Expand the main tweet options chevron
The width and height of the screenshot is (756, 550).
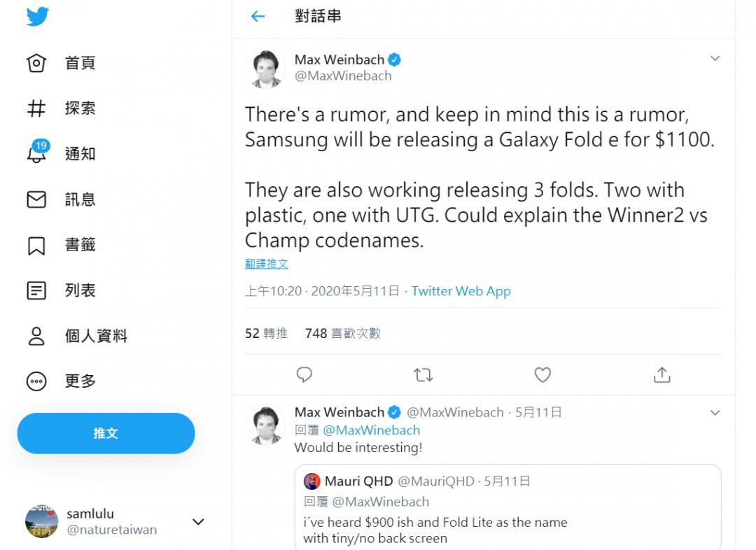coord(715,59)
